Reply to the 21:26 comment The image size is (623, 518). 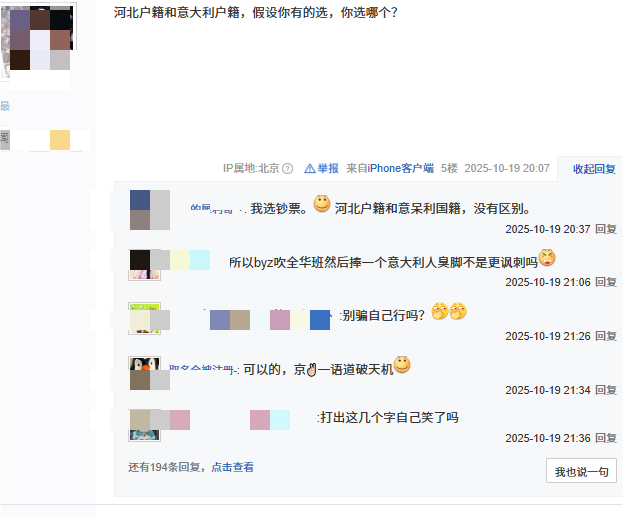click(606, 336)
